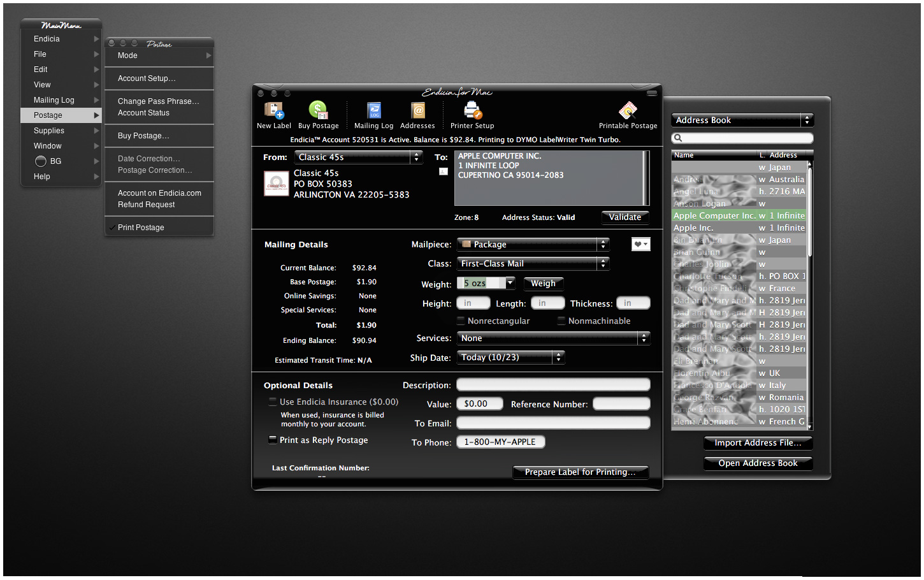Open Mailing Log in Main Menu
Viewport: 924px width, 580px height.
(61, 100)
